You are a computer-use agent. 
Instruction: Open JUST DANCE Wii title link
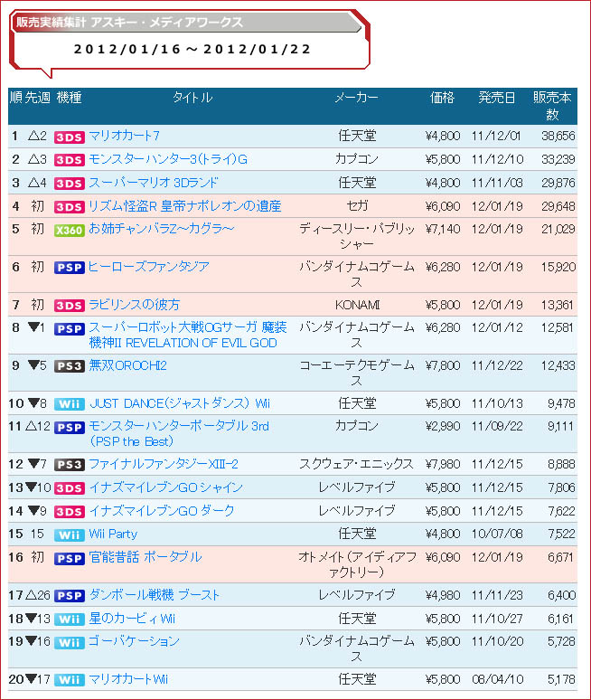pyautogui.click(x=180, y=403)
